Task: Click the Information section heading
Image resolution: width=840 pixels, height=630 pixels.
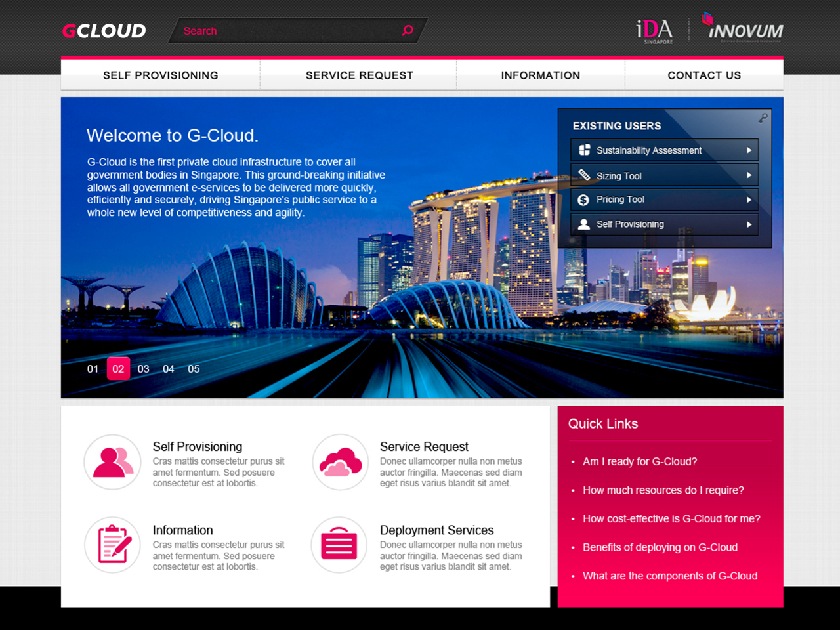Action: [x=182, y=530]
